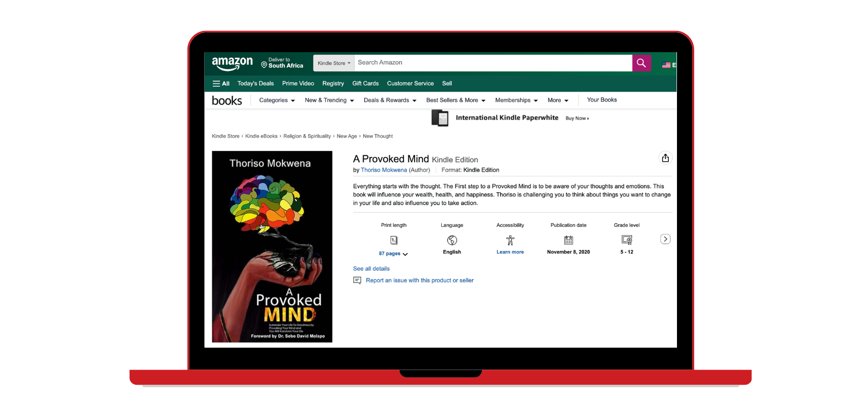This screenshot has height=405, width=868.
Task: Click the Report an issue speech bubble icon
Action: click(357, 280)
